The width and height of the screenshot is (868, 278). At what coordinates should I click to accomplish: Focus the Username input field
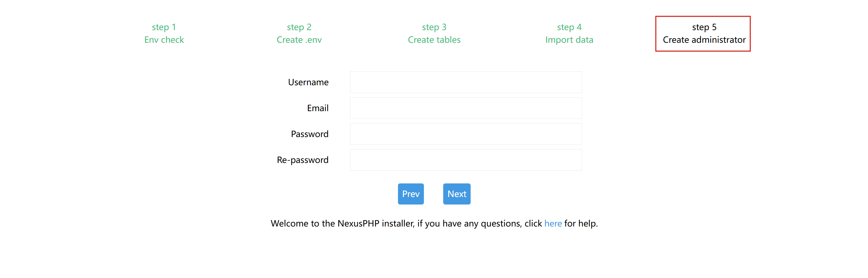point(466,82)
